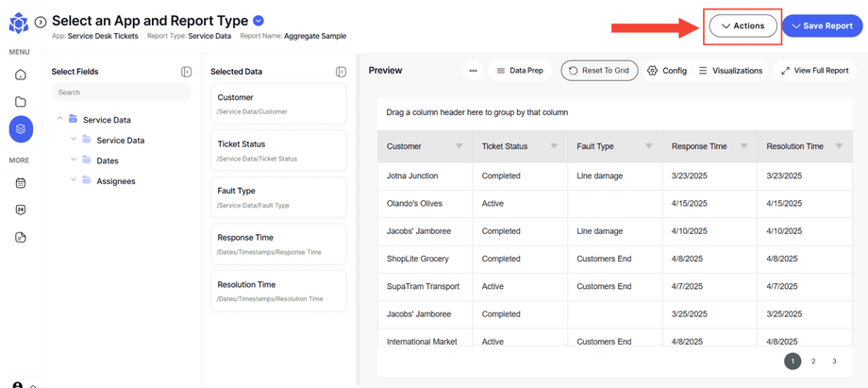The height and width of the screenshot is (388, 868).
Task: Select the stacked layers icon in the sidebar
Action: click(x=21, y=129)
